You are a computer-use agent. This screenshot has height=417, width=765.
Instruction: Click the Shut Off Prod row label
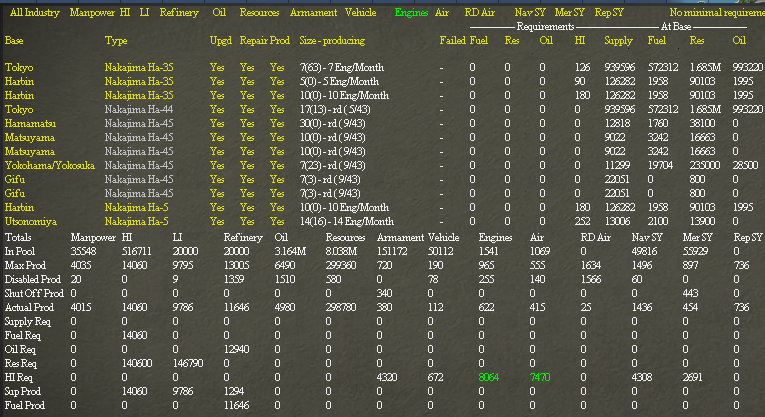(x=34, y=293)
